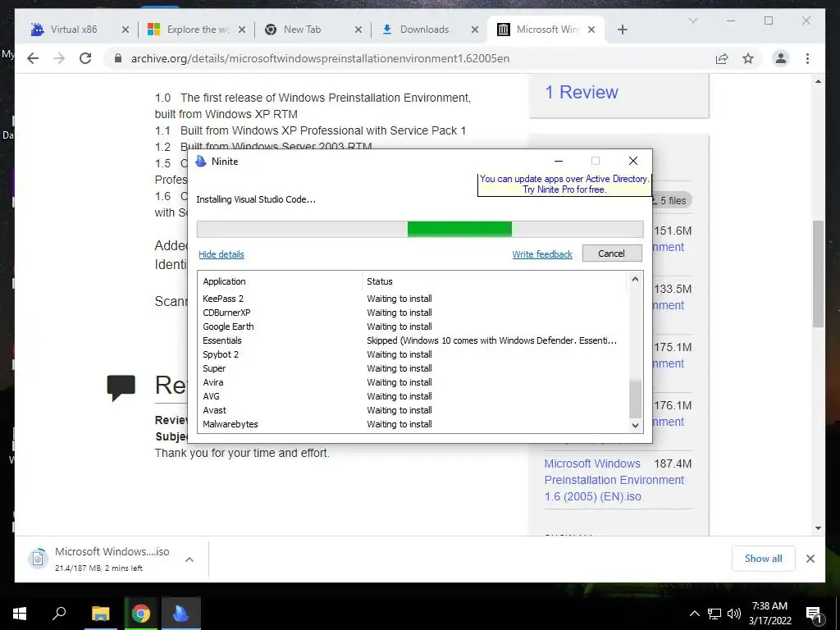Cancel the Ninite installation

coord(612,253)
